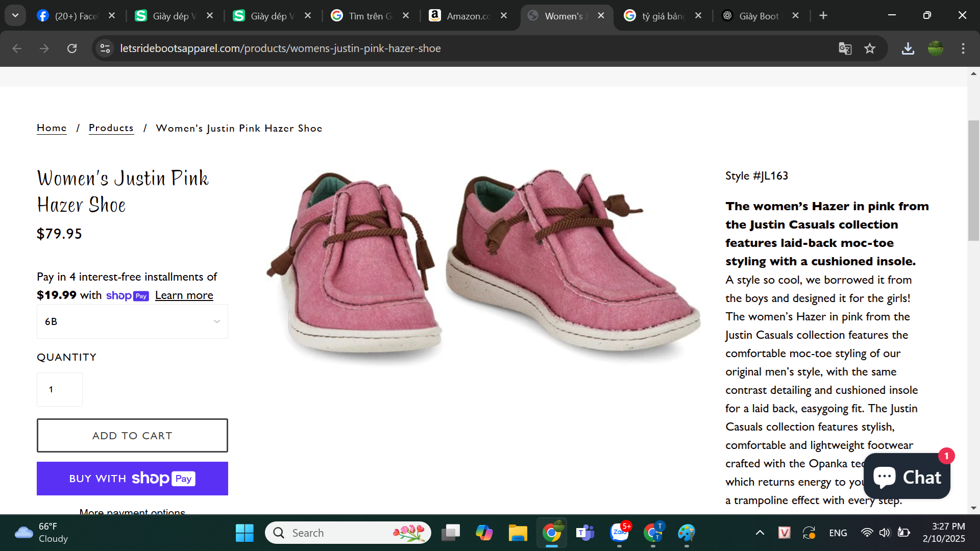Bookmark this page with star icon
Image resolution: width=980 pixels, height=551 pixels.
tap(870, 48)
